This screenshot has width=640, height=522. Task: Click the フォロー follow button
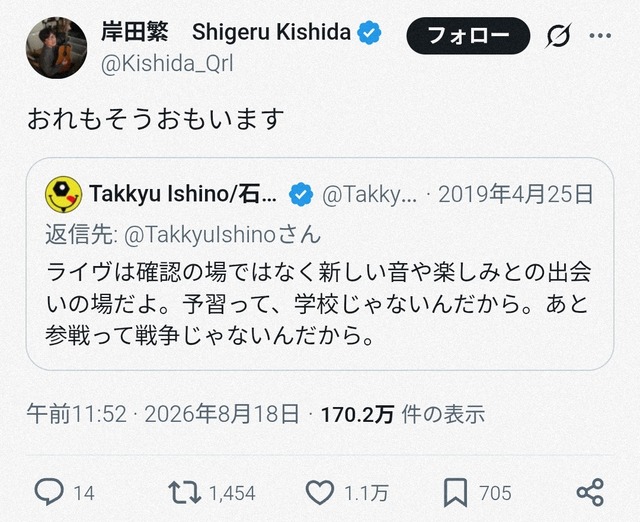click(x=468, y=36)
